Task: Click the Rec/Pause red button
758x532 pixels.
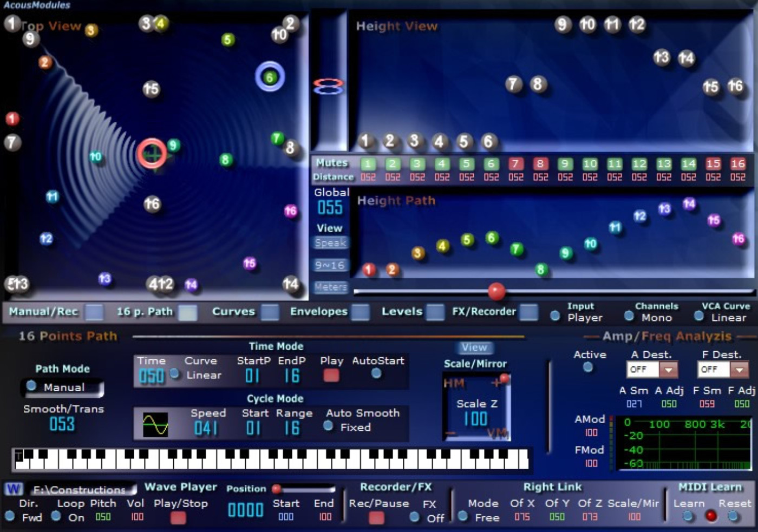Action: pyautogui.click(x=376, y=518)
